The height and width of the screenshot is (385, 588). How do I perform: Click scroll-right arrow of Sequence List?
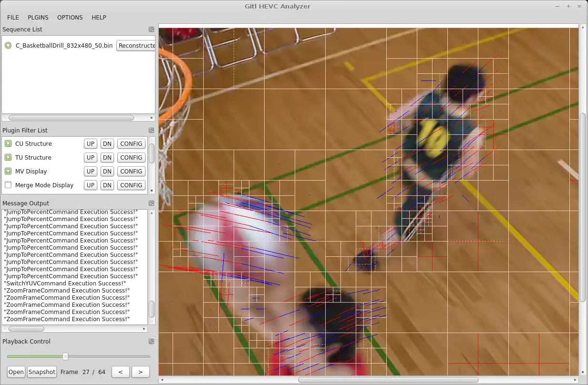pyautogui.click(x=152, y=118)
